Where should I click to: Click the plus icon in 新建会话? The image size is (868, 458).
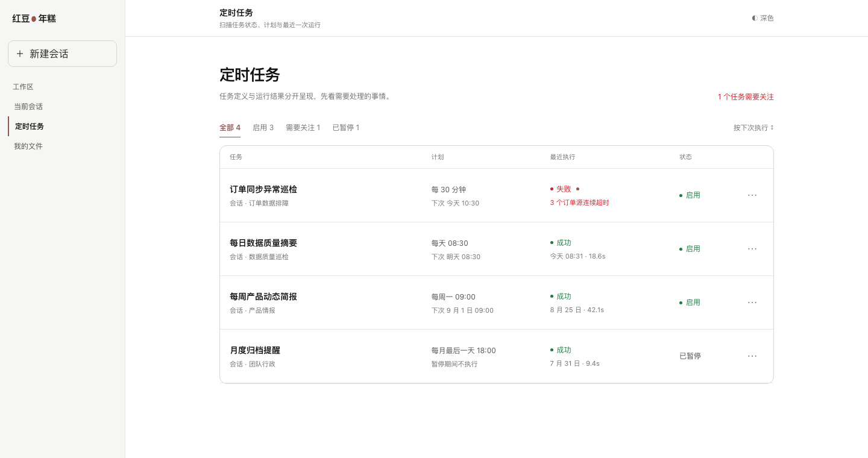tap(20, 54)
